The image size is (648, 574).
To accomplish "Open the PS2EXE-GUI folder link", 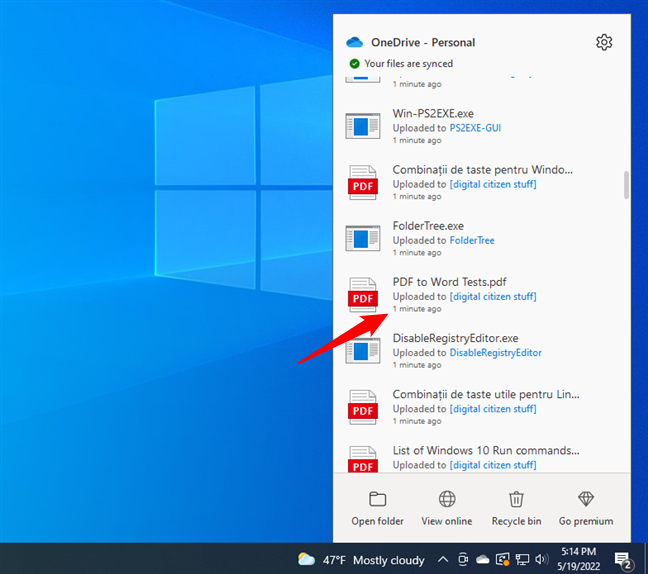I will [475, 128].
